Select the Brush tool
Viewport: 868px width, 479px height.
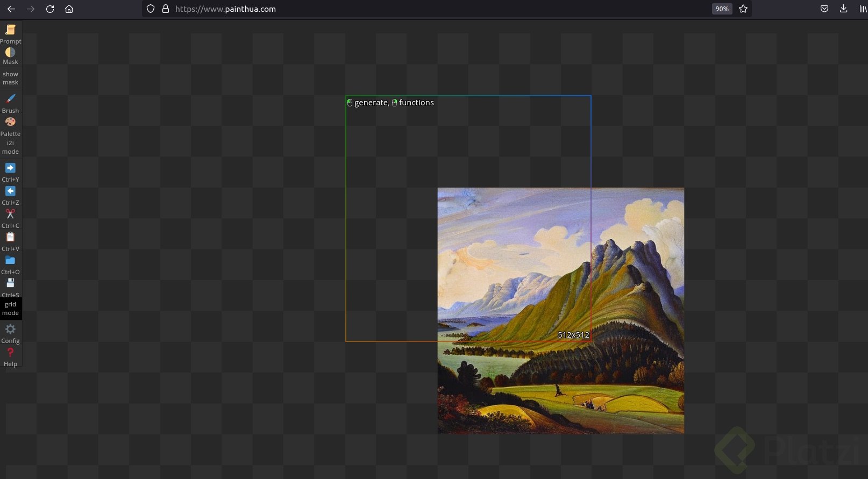(x=10, y=103)
